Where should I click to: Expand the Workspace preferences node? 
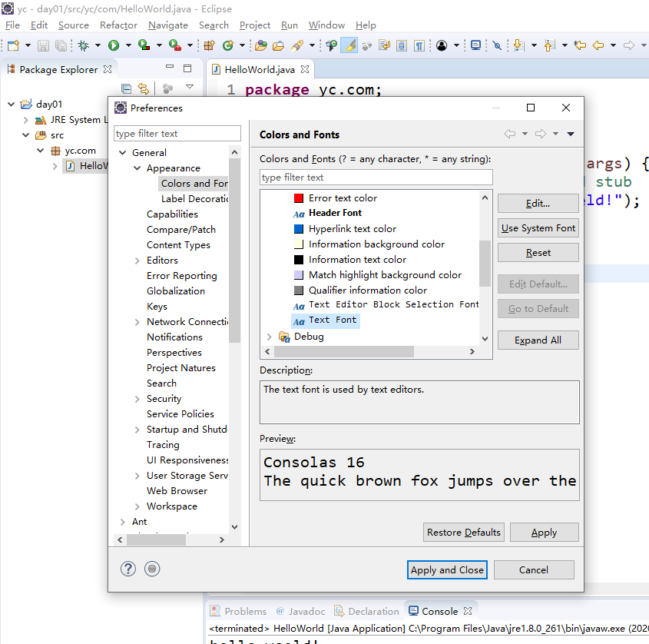tap(137, 506)
